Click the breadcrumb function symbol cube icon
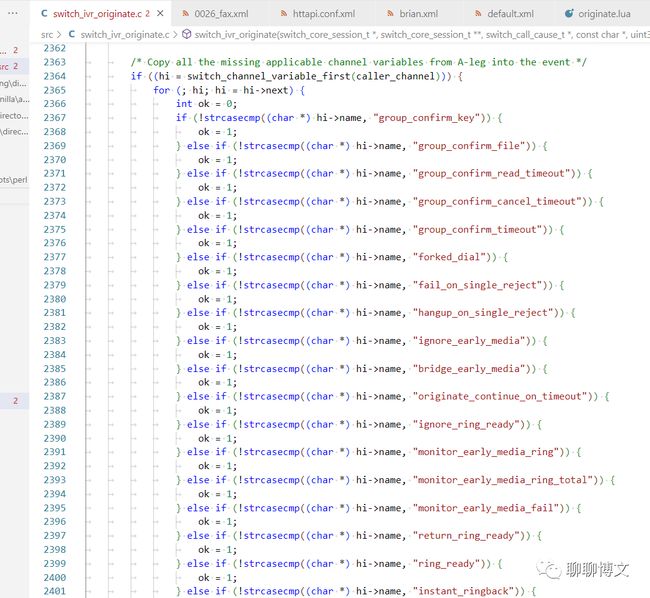This screenshot has height=598, width=650. [187, 34]
